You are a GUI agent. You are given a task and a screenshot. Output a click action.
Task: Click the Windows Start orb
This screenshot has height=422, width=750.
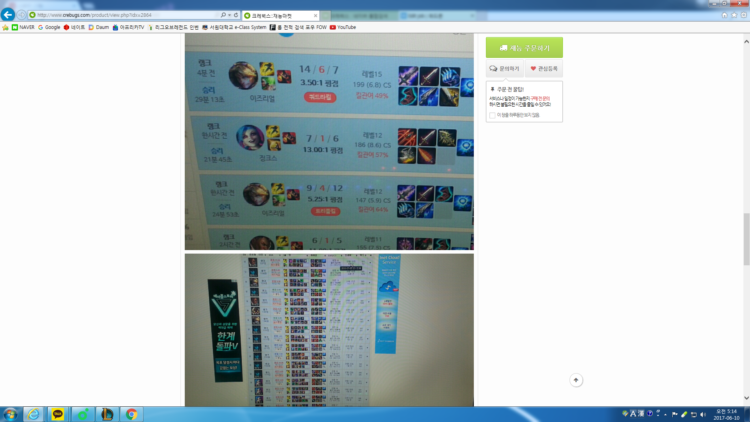[10, 413]
